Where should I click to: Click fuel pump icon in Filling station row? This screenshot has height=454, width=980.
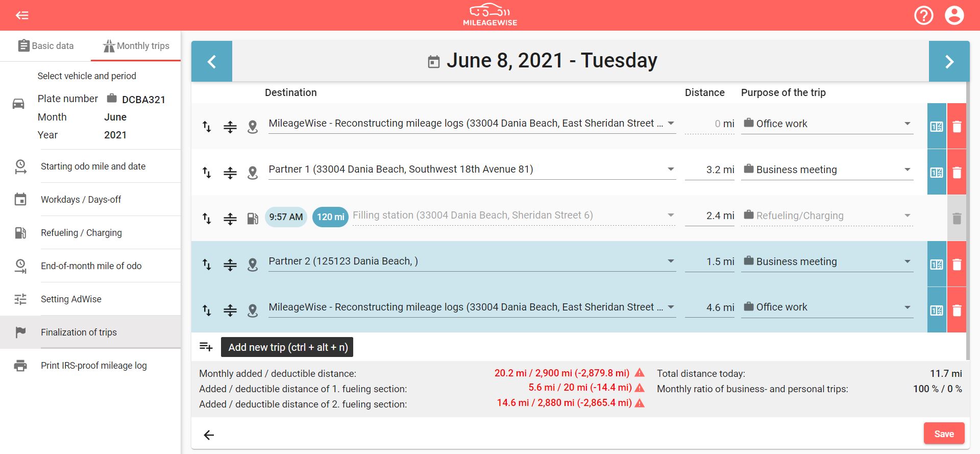pyautogui.click(x=253, y=219)
